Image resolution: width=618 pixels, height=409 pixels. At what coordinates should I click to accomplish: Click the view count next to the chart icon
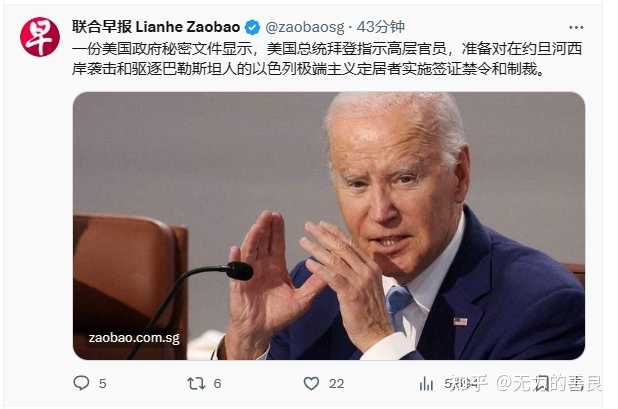tap(453, 383)
